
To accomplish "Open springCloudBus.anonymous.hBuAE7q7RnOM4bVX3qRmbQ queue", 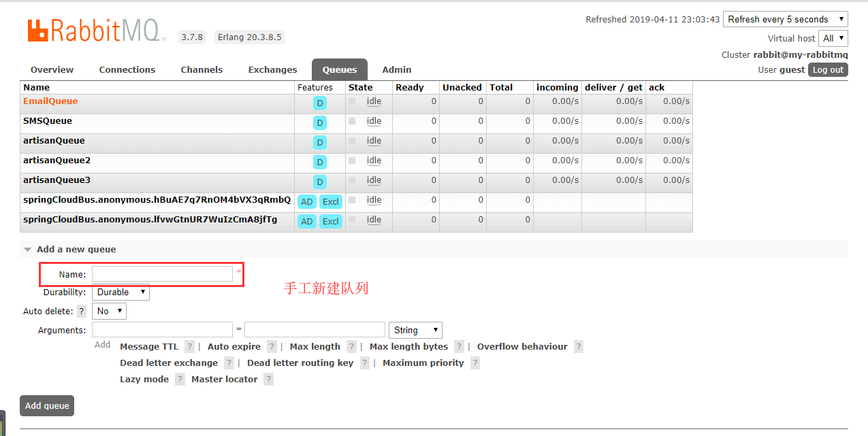I will point(157,200).
